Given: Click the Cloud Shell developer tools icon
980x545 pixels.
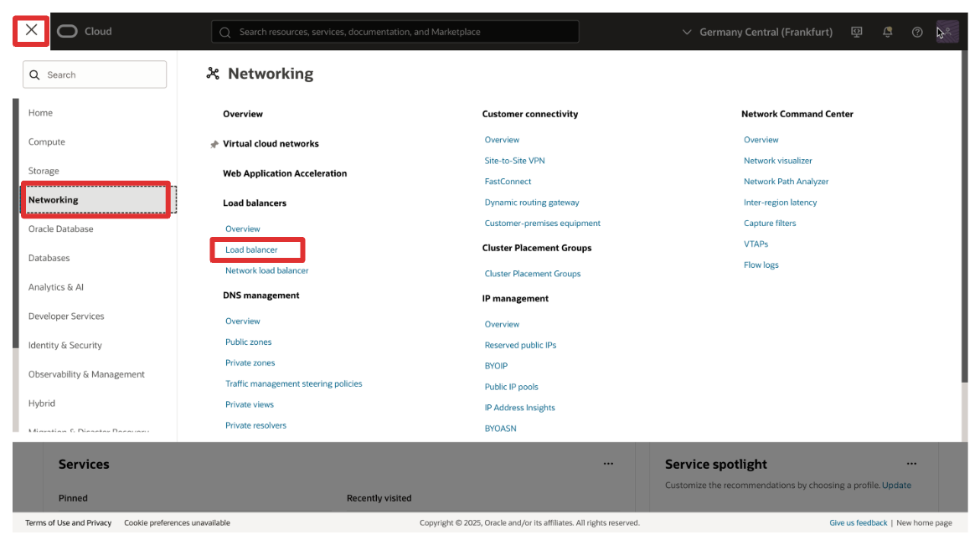Looking at the screenshot, I should coord(856,32).
